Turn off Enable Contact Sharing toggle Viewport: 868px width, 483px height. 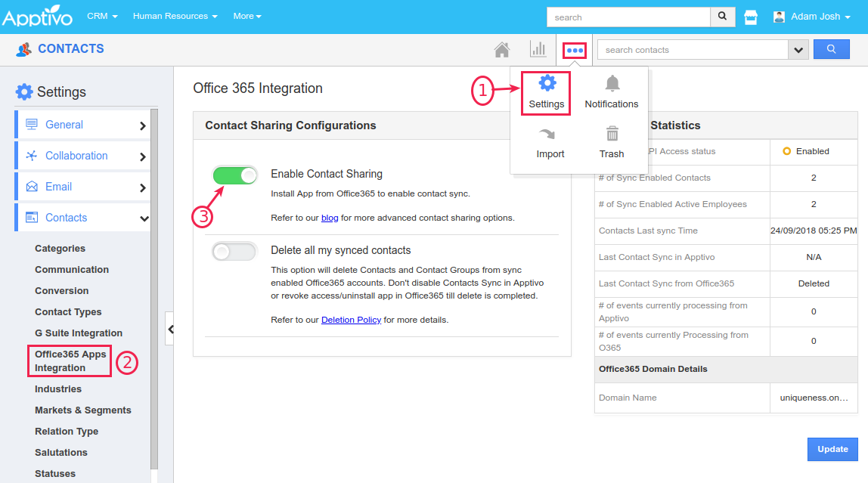click(234, 176)
